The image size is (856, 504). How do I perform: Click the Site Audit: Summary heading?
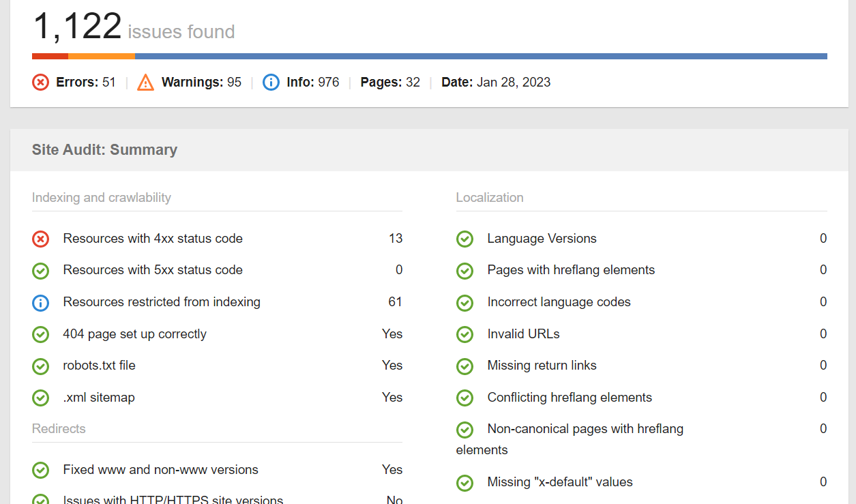point(104,150)
